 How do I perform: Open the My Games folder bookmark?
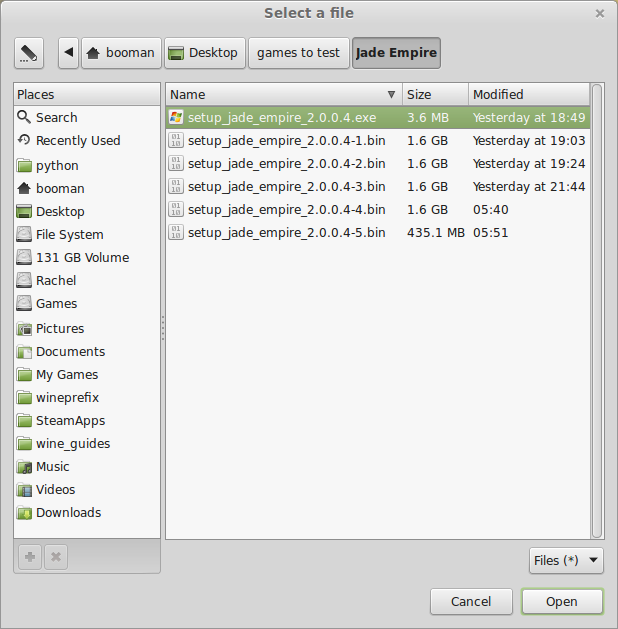[87, 374]
